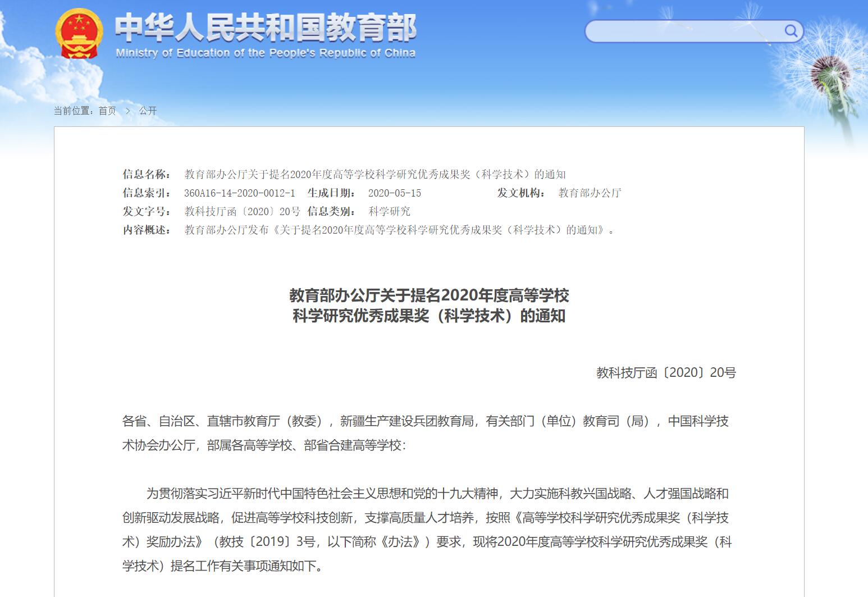This screenshot has width=868, height=597.
Task: Click the Ministry of Education English subtitle
Action: 266,53
